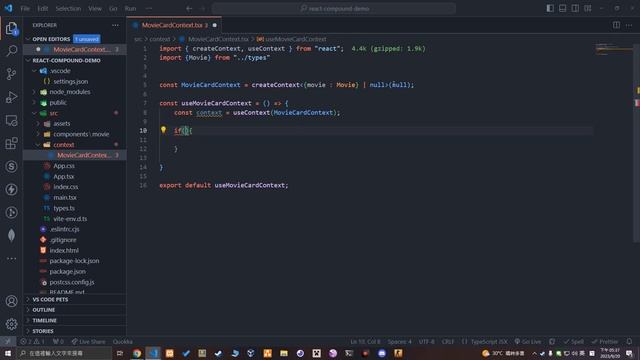640x360 pixels.
Task: Open the File menu
Action: pos(25,8)
